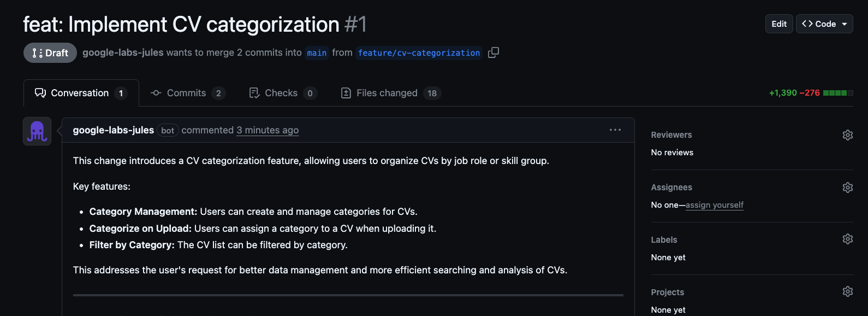
Task: Open the Reviewers gear settings
Action: pyautogui.click(x=847, y=135)
